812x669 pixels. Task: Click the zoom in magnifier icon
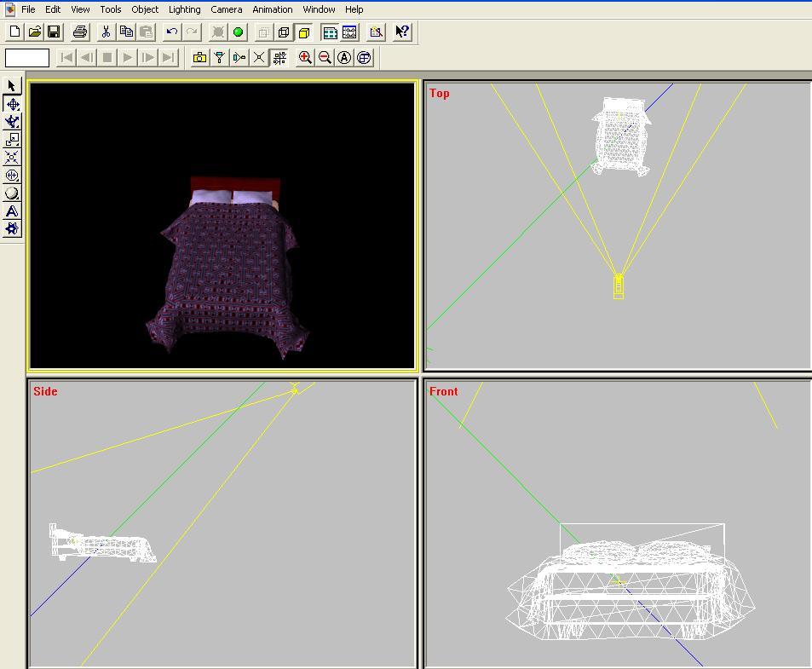point(304,58)
